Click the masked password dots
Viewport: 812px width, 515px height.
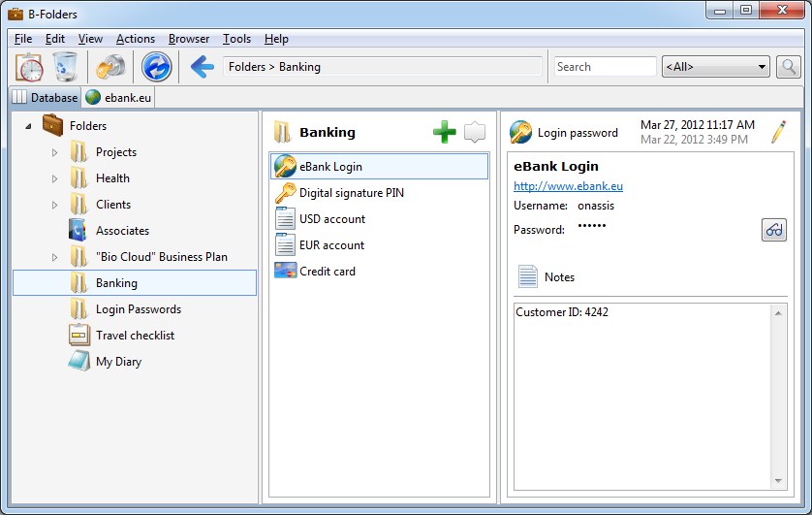click(x=592, y=226)
